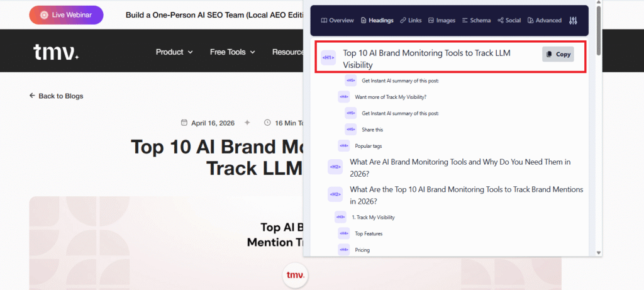Click H4 badge next to 'Popular tags'
Viewport: 644px width, 290px height.
click(344, 145)
